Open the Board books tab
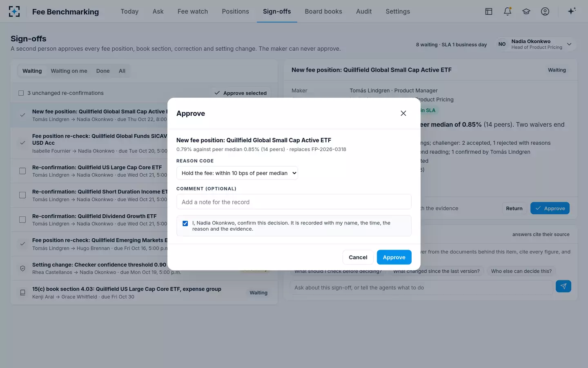 tap(323, 11)
